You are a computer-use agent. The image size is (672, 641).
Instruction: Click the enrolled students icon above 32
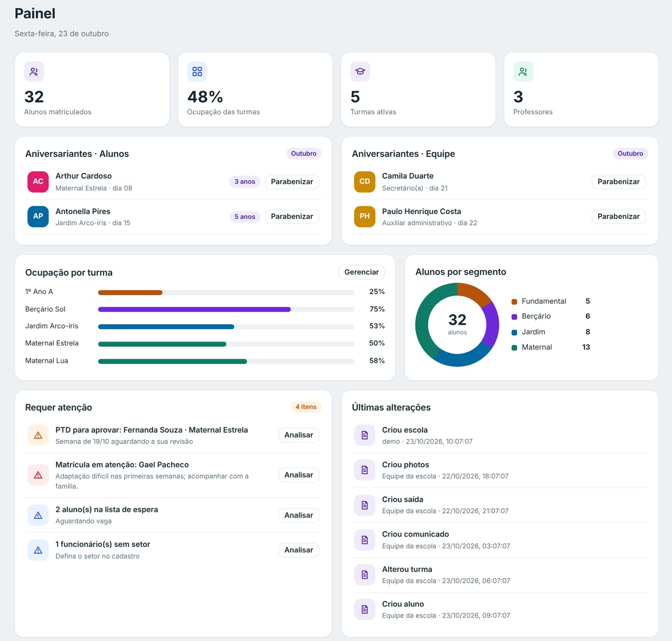[34, 72]
